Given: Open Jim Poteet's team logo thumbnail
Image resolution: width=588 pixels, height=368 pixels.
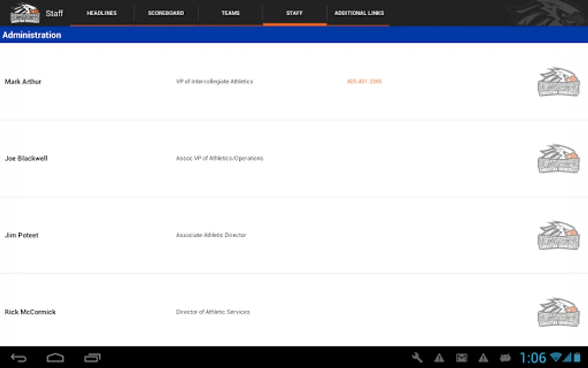Looking at the screenshot, I should point(558,235).
